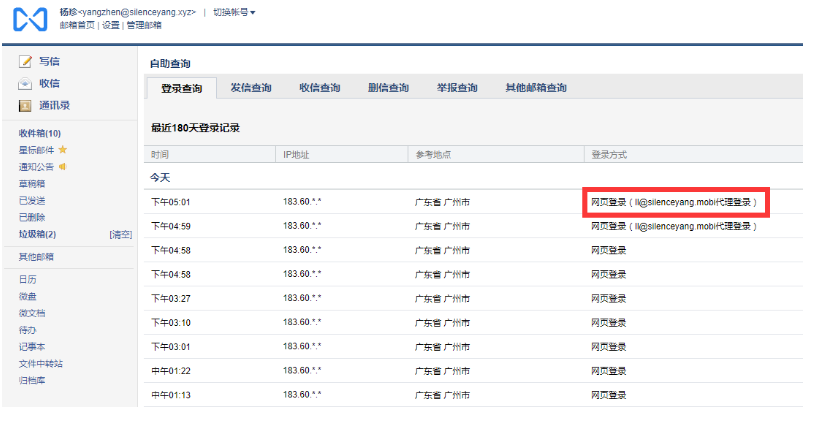Click the receive mail (收信) envelope icon
This screenshot has width=816, height=426.
click(25, 84)
